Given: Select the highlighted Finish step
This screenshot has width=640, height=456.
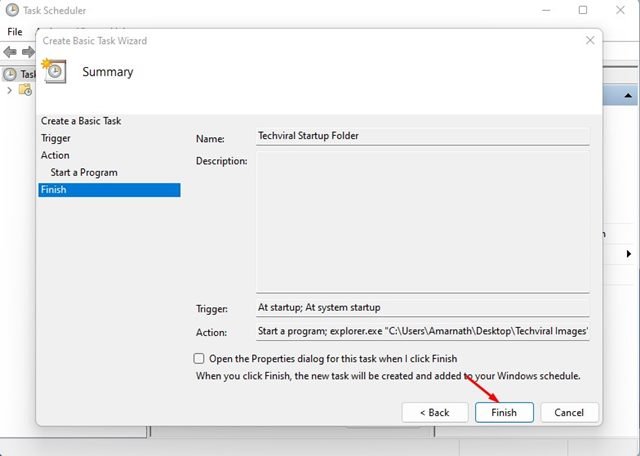Looking at the screenshot, I should (x=109, y=190).
